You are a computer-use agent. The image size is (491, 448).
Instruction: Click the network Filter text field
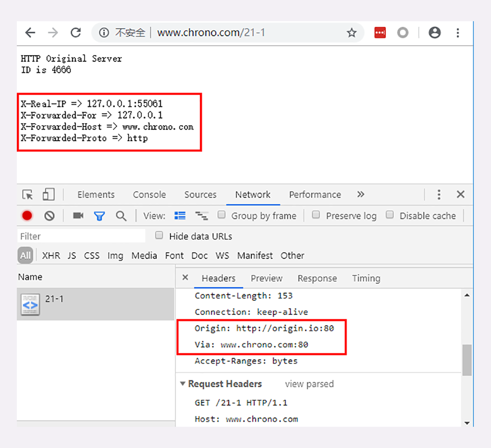[81, 236]
